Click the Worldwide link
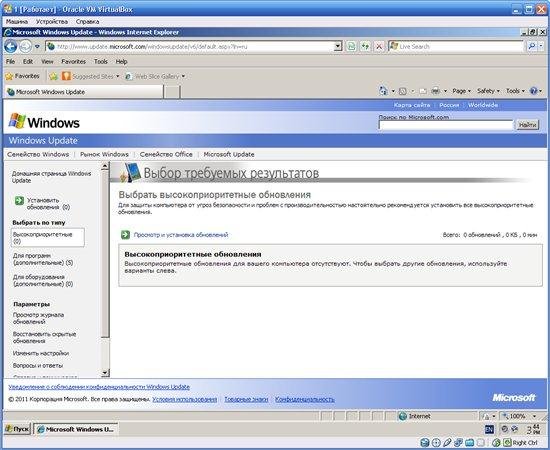 483,105
